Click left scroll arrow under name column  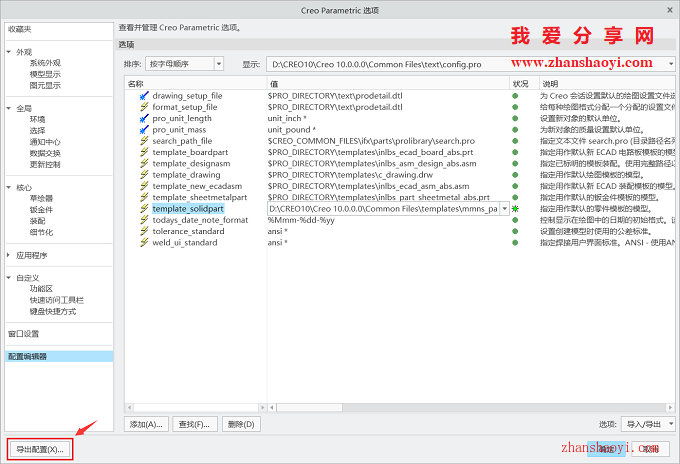tap(129, 408)
